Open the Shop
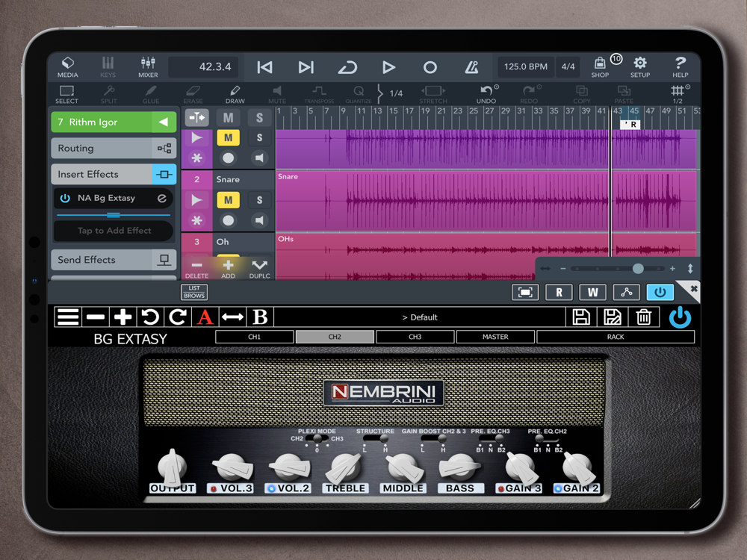 [601, 67]
